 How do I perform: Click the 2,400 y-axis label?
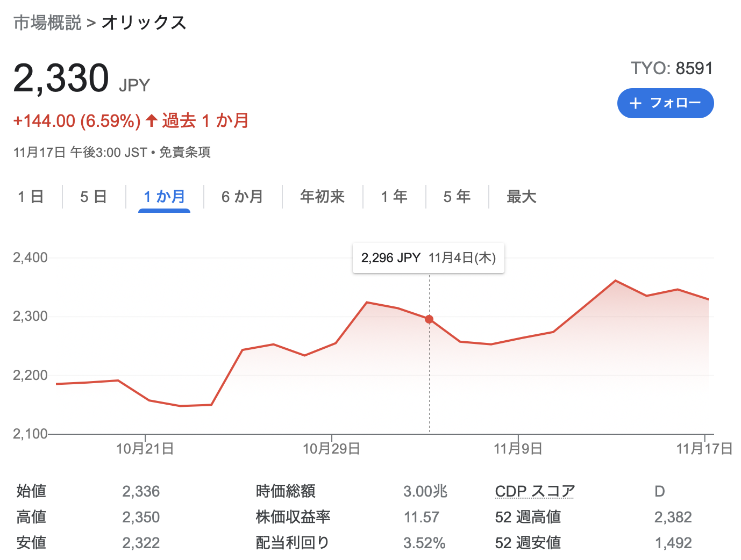point(31,257)
